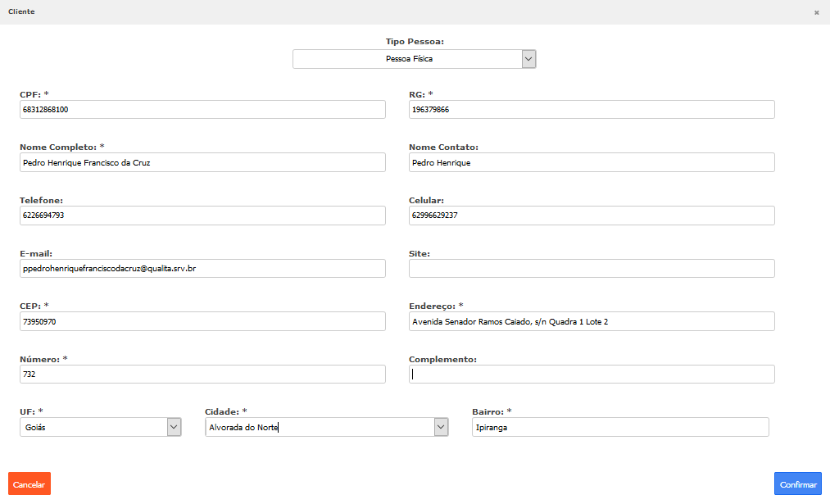Select the CEP input field
This screenshot has height=504, width=830.
[202, 321]
